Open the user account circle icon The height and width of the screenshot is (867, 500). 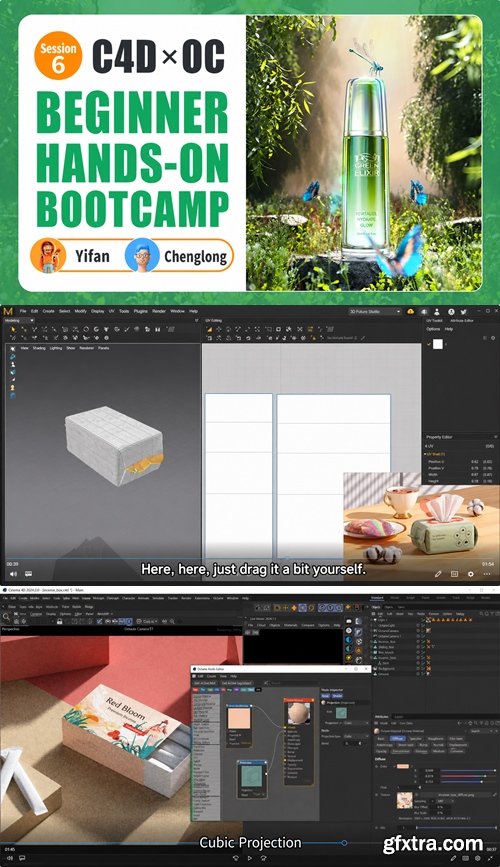[x=451, y=312]
